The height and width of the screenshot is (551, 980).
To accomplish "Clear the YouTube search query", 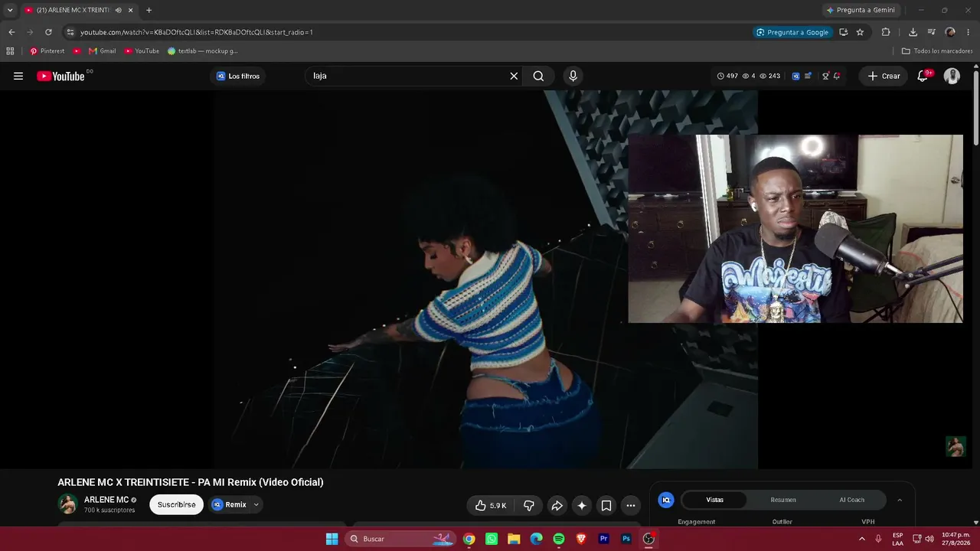I will pyautogui.click(x=514, y=76).
